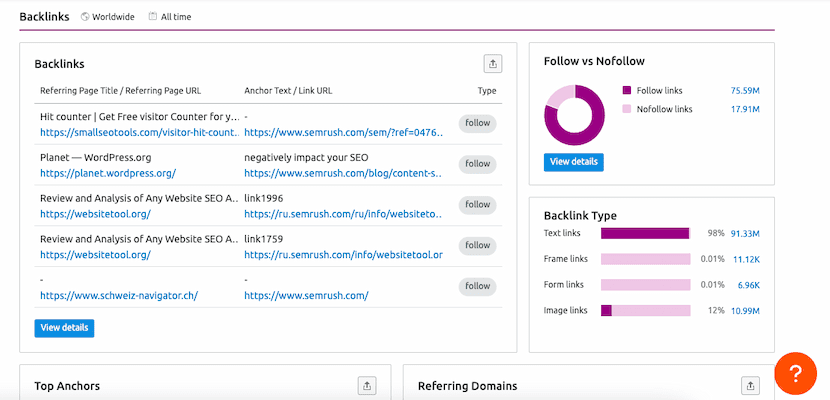Viewport: 830px width, 400px height.
Task: Click the follow badge in link1996 row
Action: tap(477, 205)
